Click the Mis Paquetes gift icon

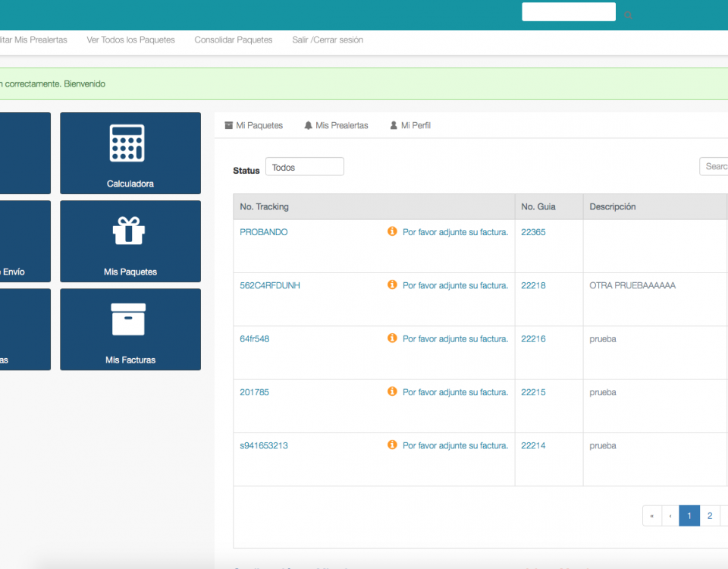(x=129, y=231)
